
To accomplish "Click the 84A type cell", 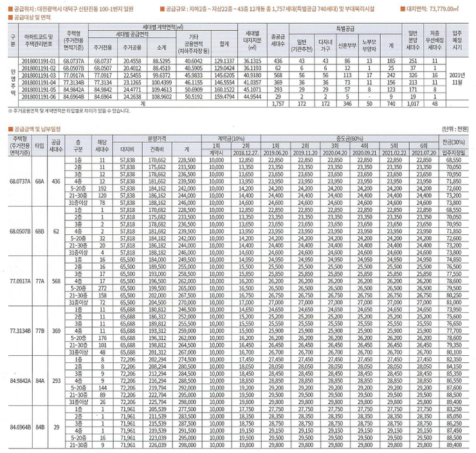I will [39, 381].
